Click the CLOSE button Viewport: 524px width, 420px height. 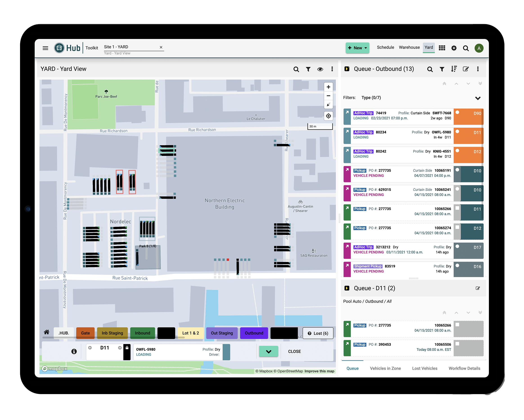(x=294, y=351)
